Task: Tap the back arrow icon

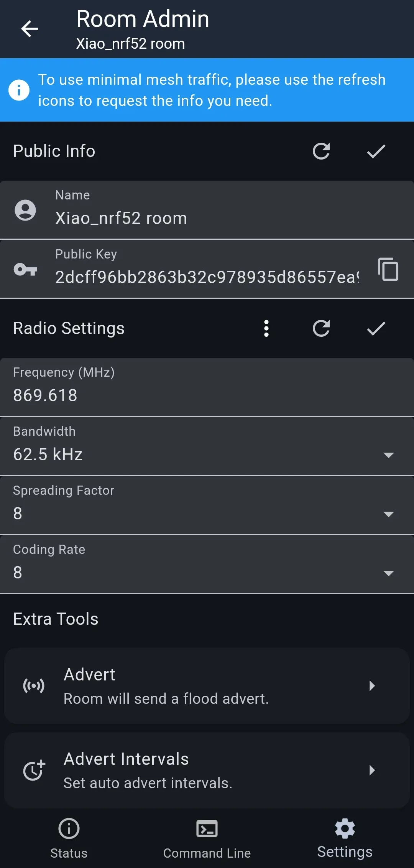Action: 30,29
